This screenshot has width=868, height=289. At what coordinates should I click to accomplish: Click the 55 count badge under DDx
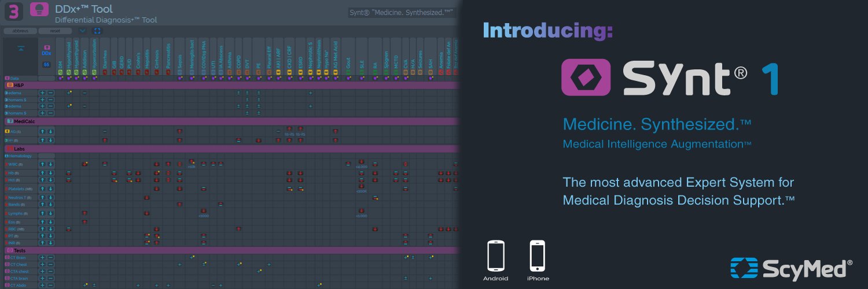pyautogui.click(x=47, y=64)
